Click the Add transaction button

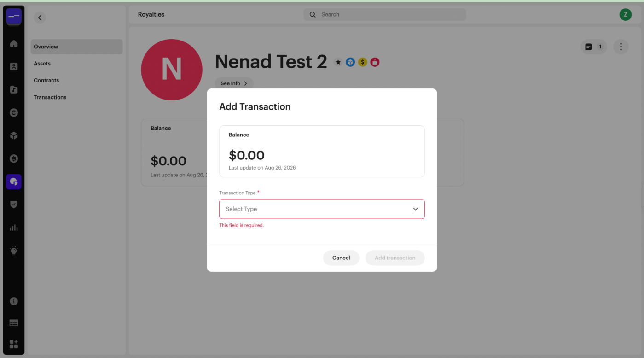pos(395,258)
